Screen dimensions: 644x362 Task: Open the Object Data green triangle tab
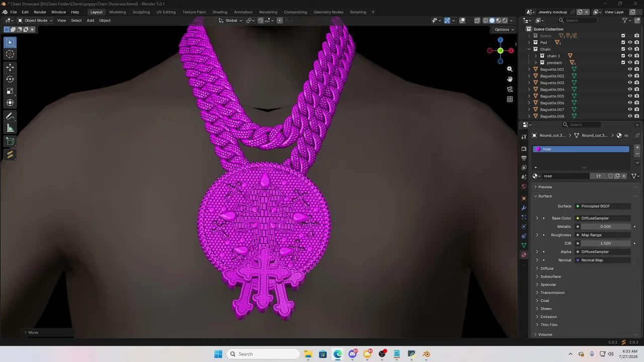524,245
